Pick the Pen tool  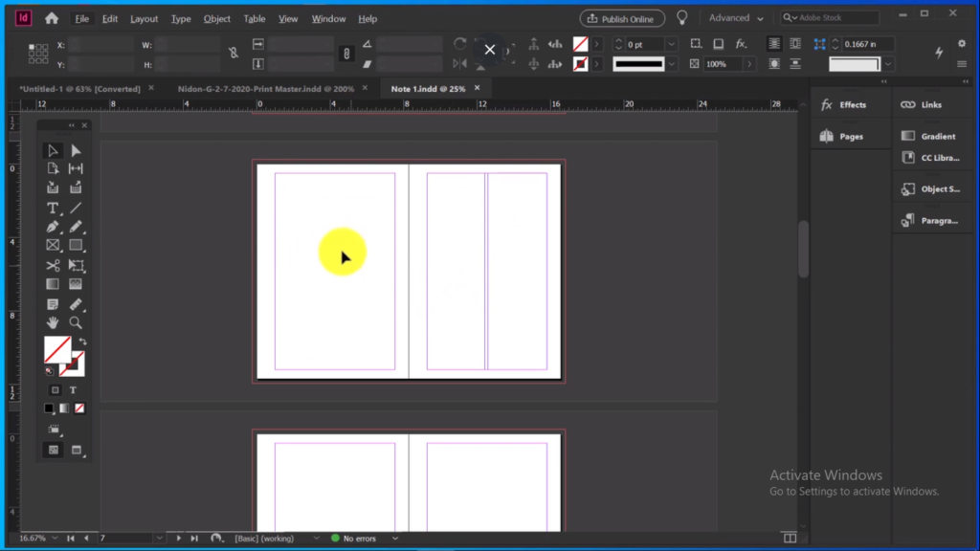(x=53, y=227)
